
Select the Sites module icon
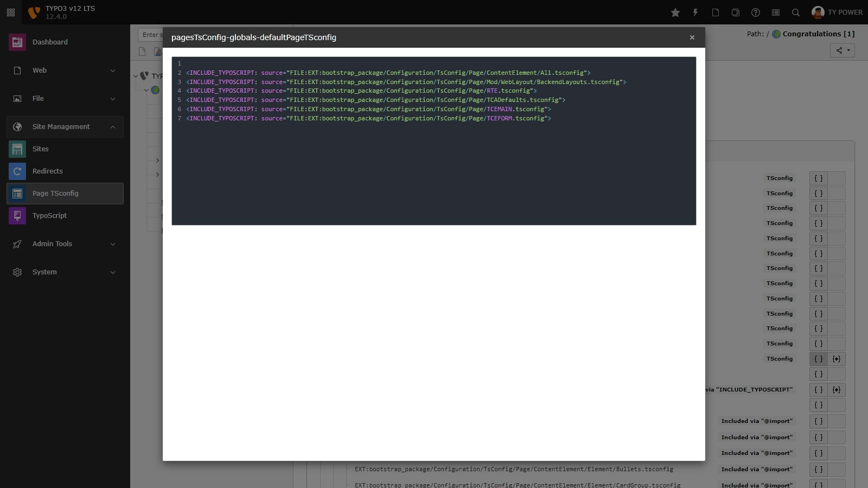coord(17,149)
